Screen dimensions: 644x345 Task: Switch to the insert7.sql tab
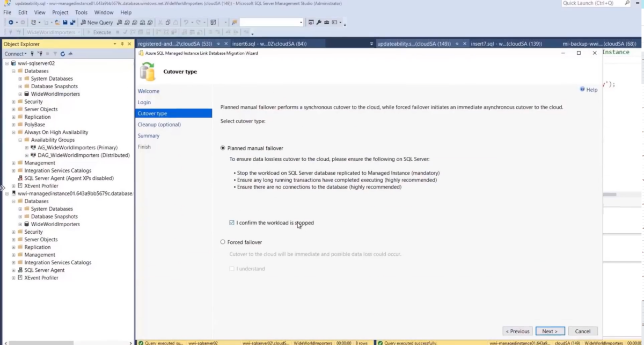506,44
